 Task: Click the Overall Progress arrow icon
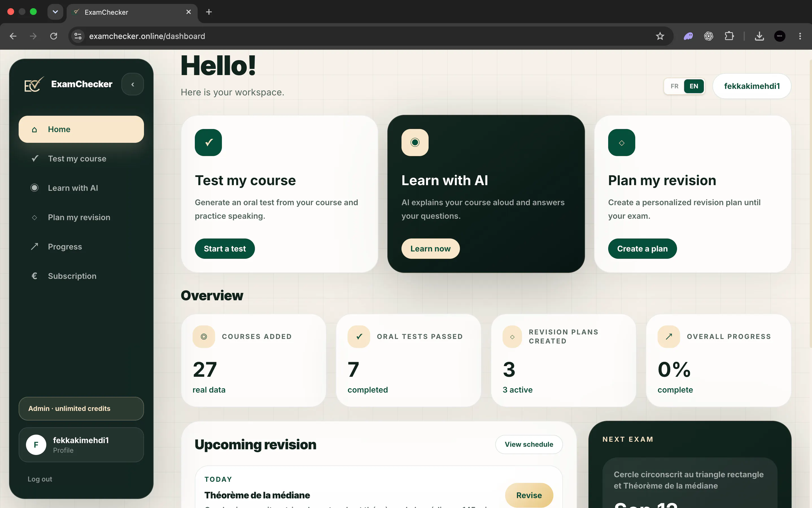coord(669,337)
